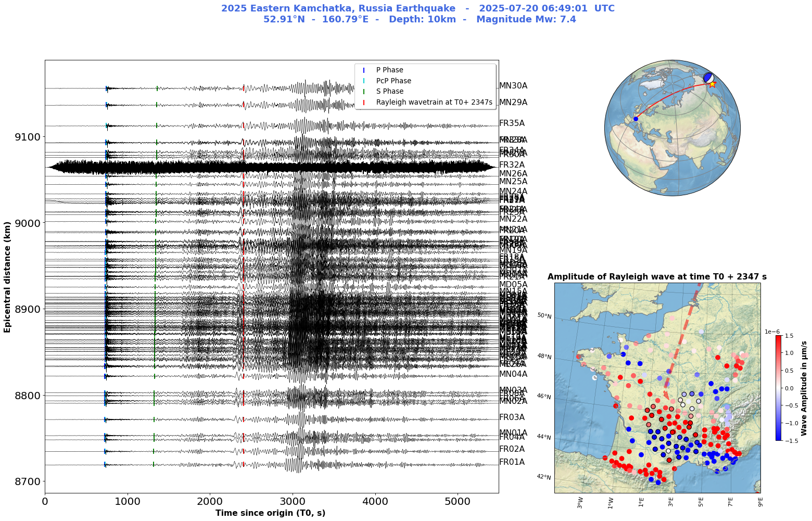812x521 pixels.
Task: Click the 'Epicentral distance (km)' axis label
Action: tap(8, 276)
